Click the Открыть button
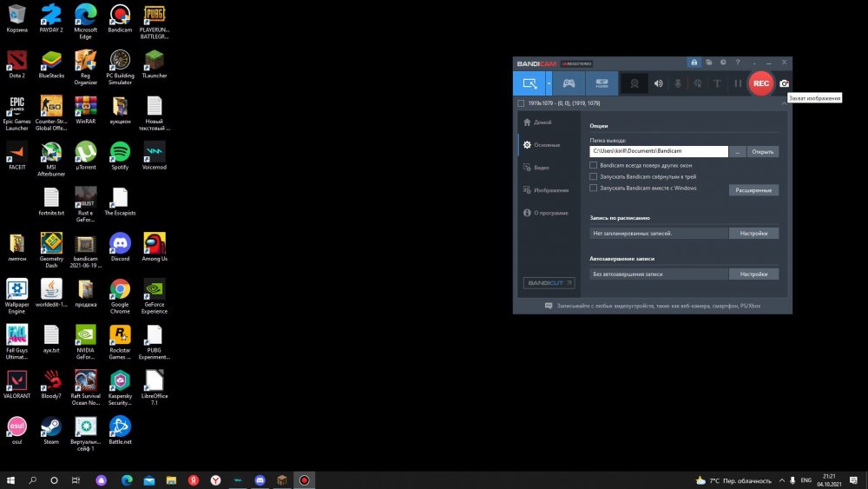This screenshot has height=489, width=868. (x=763, y=152)
